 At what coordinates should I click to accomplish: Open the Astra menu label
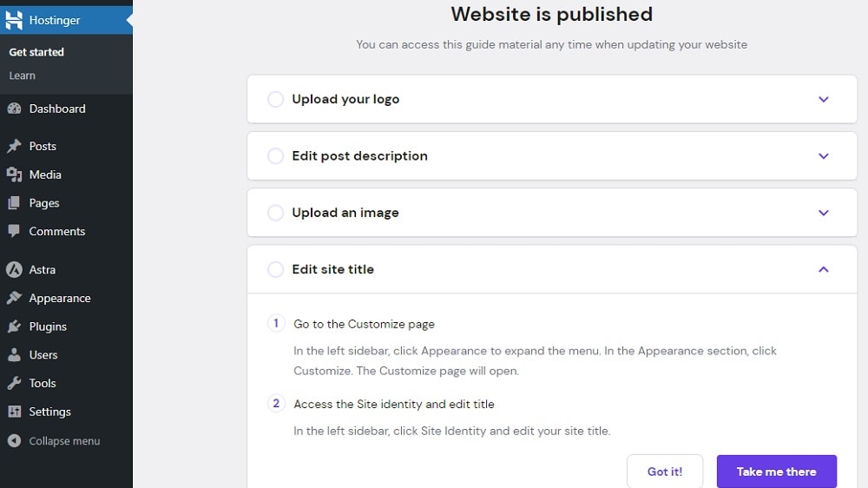(x=43, y=270)
